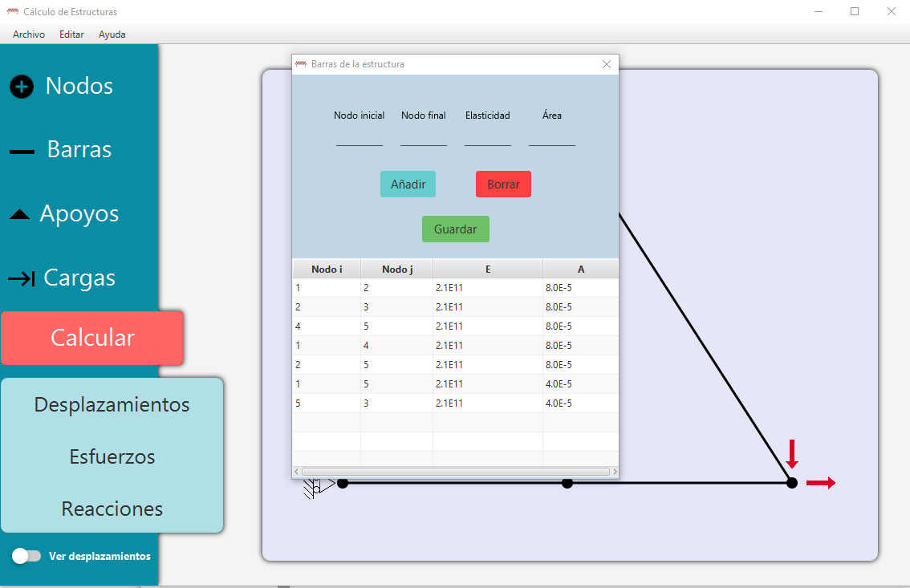910x588 pixels.
Task: Click the green Guardar button
Action: coord(455,229)
